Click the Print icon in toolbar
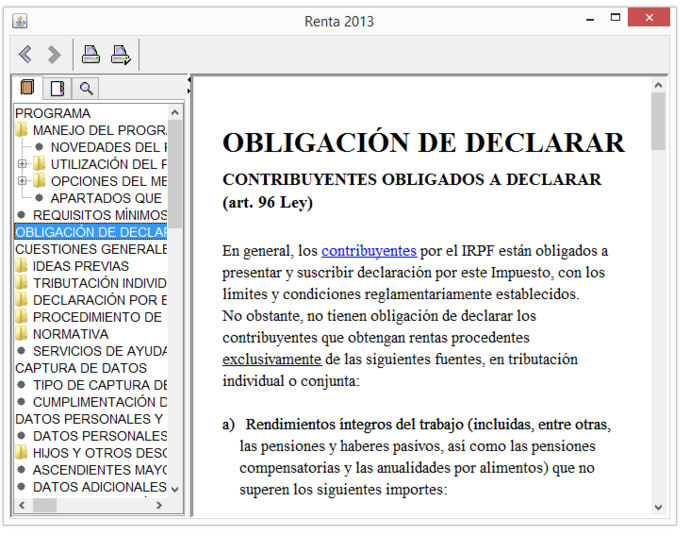Image resolution: width=690 pixels, height=535 pixels. pyautogui.click(x=91, y=55)
